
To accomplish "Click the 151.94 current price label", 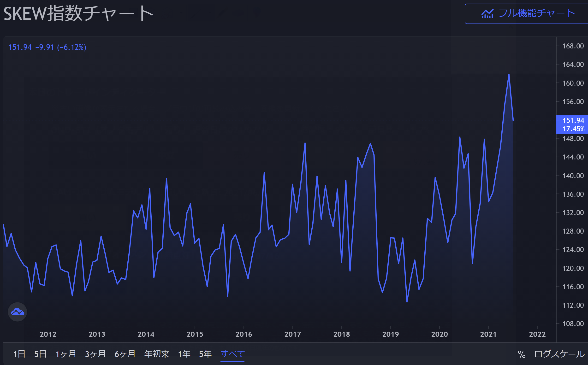I will (573, 120).
